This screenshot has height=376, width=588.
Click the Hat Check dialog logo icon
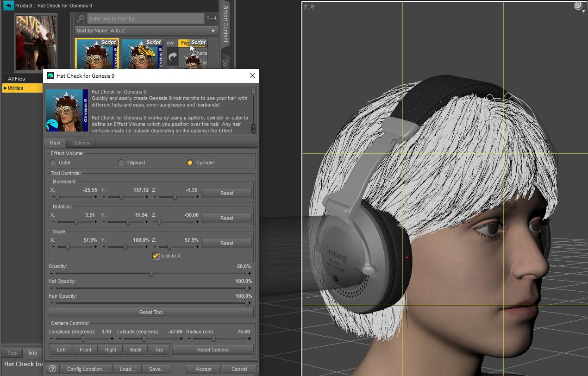(50, 75)
